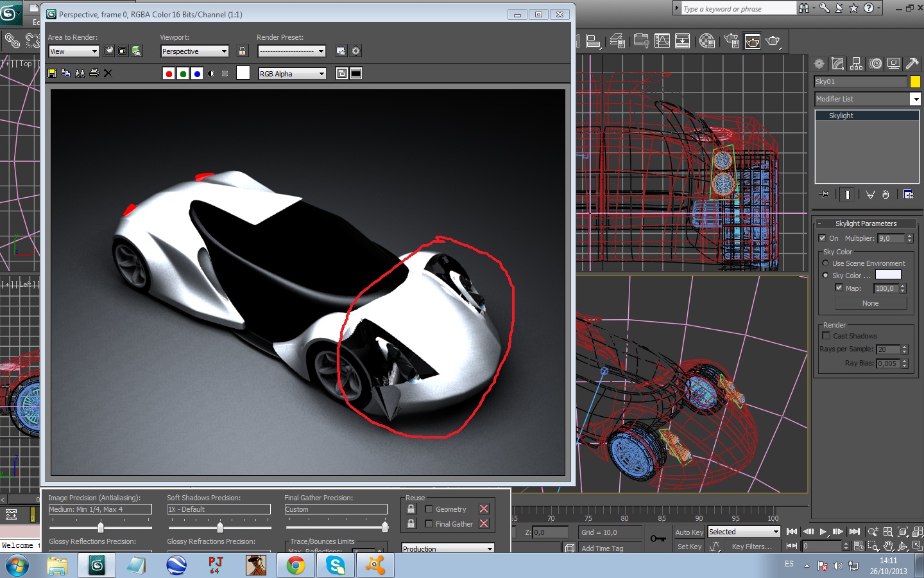This screenshot has width=924, height=578.
Task: Toggle Skylight On checkbox
Action: (823, 238)
